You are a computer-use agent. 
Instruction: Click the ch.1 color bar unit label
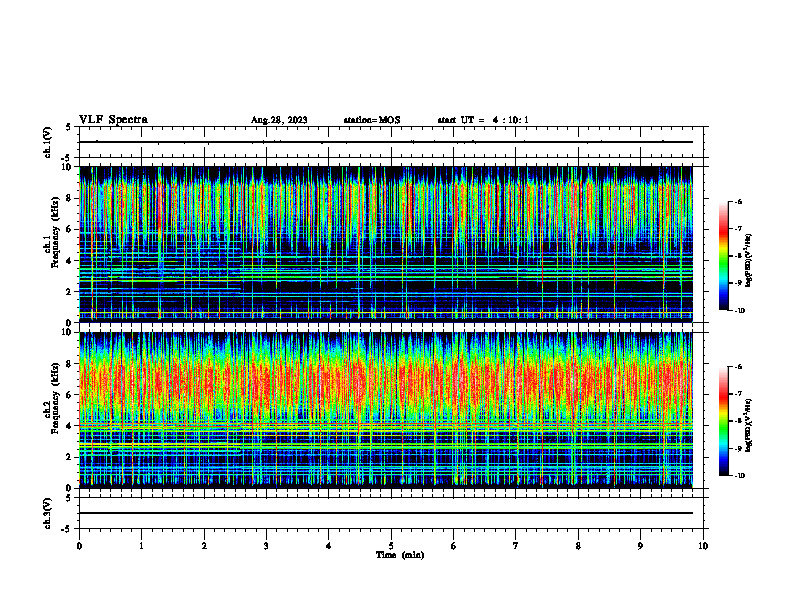pos(749,261)
